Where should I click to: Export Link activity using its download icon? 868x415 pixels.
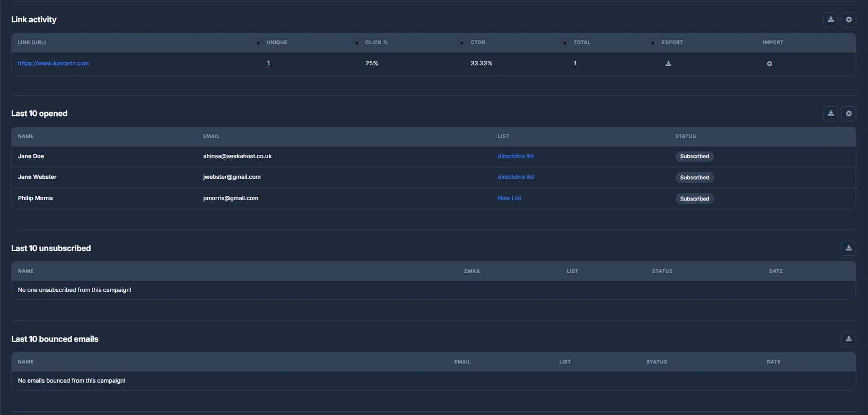pos(831,20)
